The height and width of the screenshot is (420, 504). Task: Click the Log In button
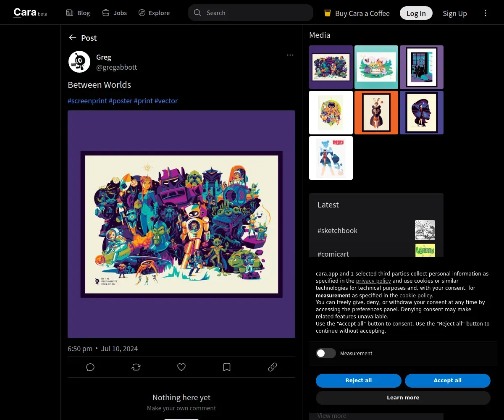coord(416,13)
